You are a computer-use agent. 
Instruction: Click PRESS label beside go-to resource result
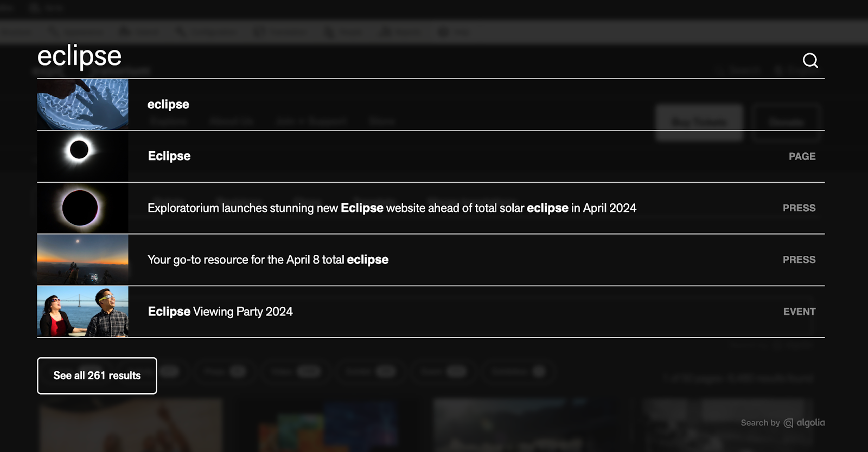pos(799,260)
